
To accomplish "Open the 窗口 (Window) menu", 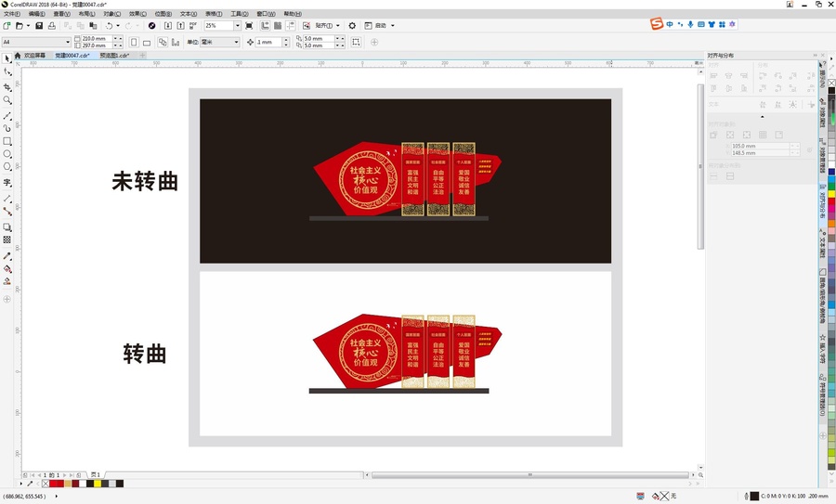I will 266,14.
